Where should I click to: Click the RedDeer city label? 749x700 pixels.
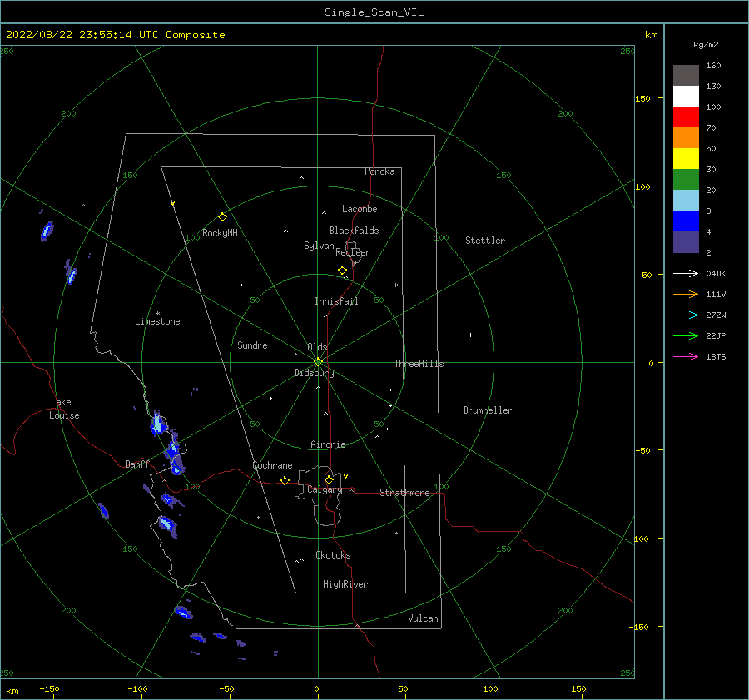pos(353,252)
